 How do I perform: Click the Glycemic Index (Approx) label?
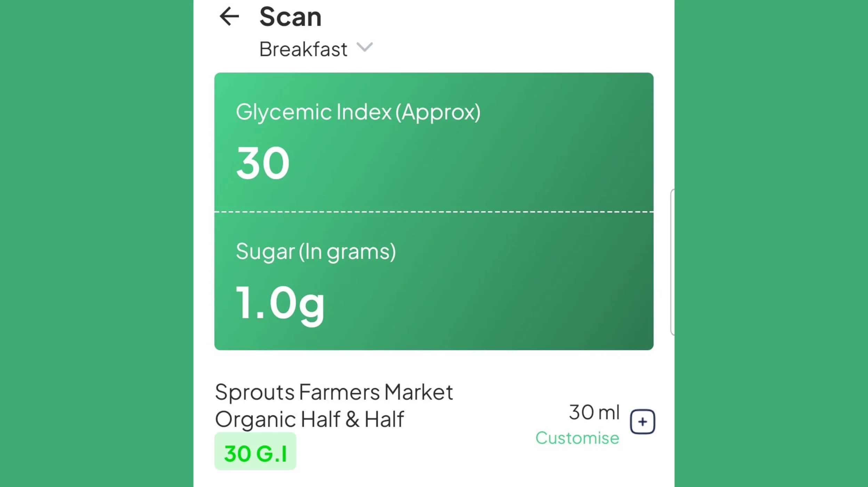coord(358,112)
